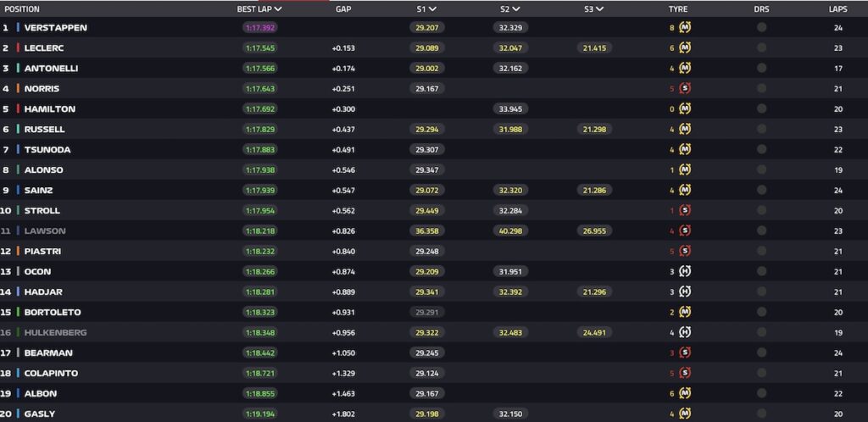Click Bearman's soft tyre icon
The image size is (868, 422).
pyautogui.click(x=685, y=353)
